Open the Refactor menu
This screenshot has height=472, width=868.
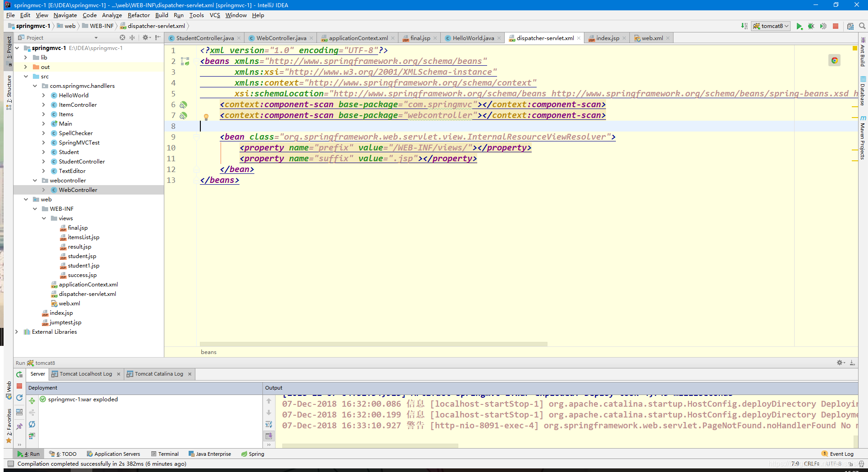tap(139, 15)
